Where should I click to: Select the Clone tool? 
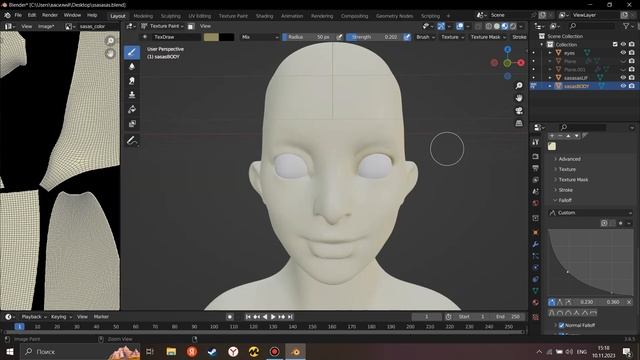click(x=131, y=95)
